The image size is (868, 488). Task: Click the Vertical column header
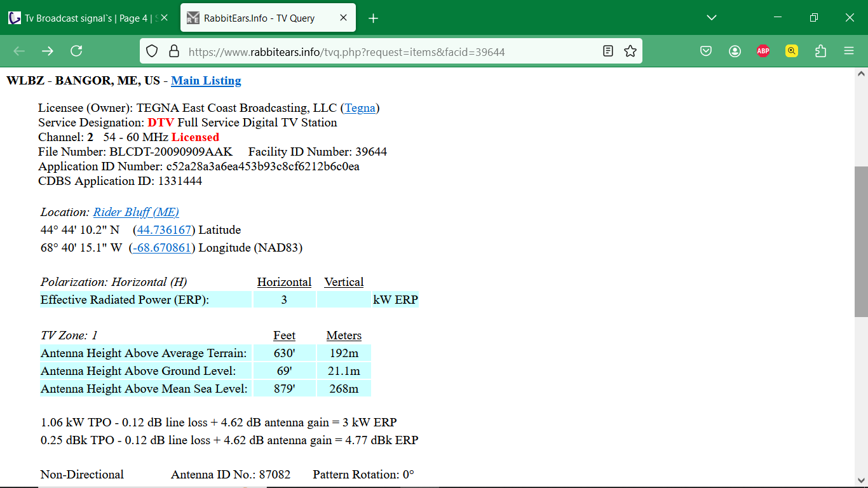tap(344, 282)
